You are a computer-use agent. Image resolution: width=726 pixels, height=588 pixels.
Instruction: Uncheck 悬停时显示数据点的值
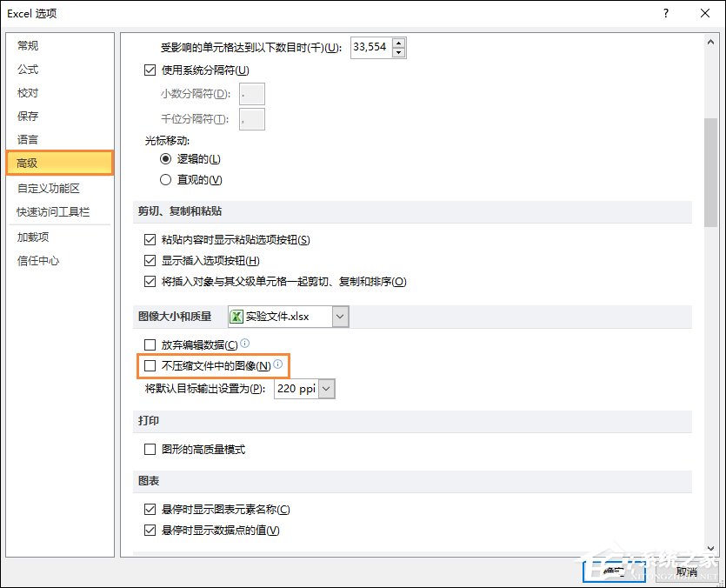pos(151,531)
